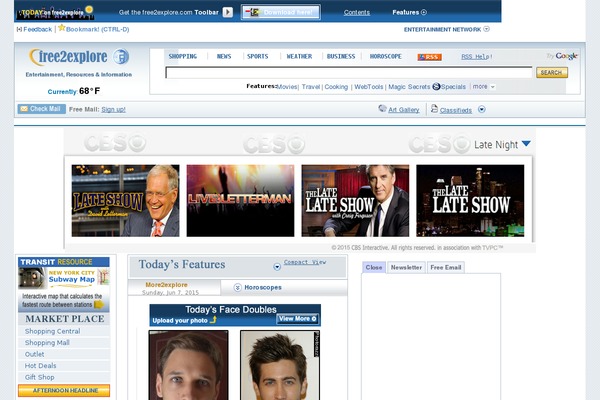Open the Cooking features link
Viewport: 600px width, 400px height.
[336, 87]
